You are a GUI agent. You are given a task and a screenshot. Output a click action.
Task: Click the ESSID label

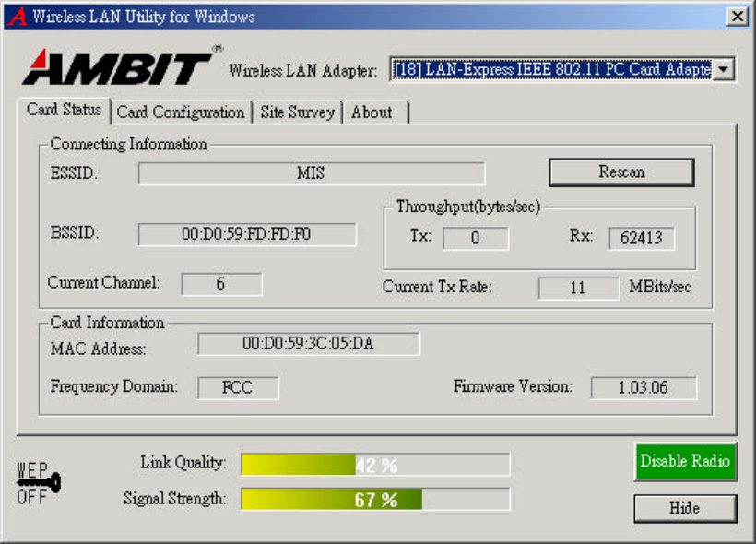[74, 173]
